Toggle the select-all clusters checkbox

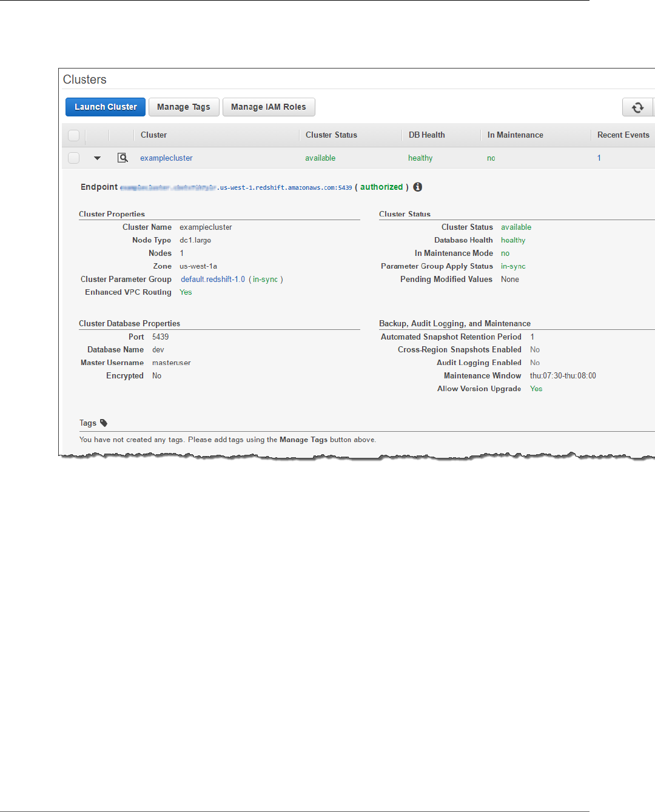(74, 135)
